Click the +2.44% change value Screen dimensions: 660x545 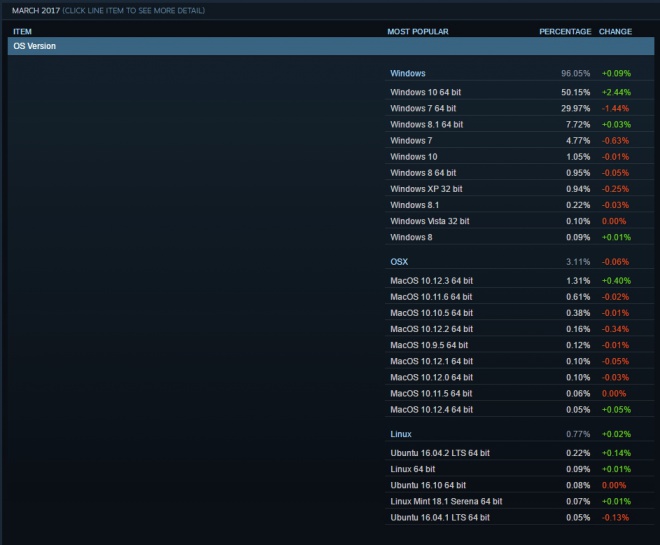(616, 92)
